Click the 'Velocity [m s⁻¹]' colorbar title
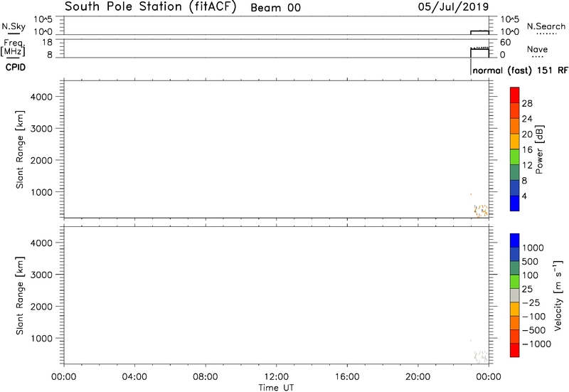Viewport: 569px width, 392px height. pos(558,295)
